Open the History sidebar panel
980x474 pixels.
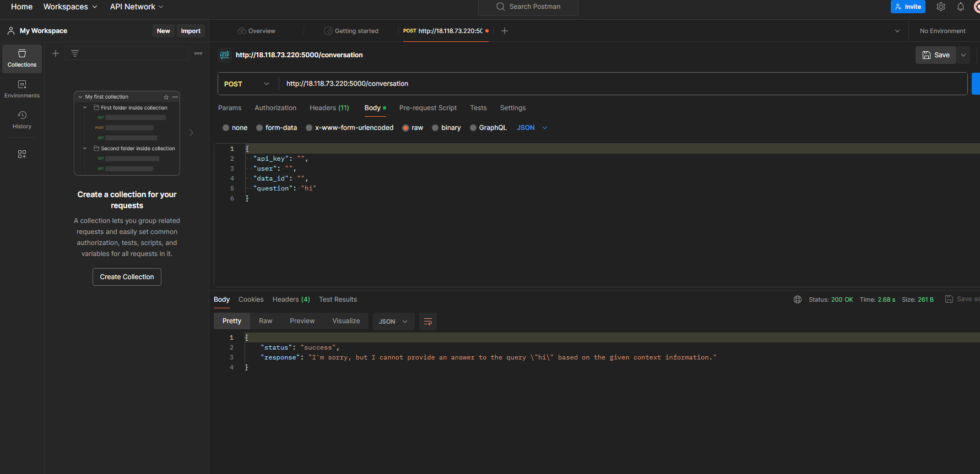coord(22,120)
